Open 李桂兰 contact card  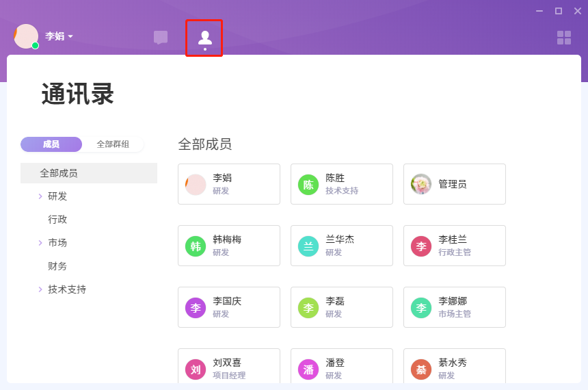pos(454,246)
